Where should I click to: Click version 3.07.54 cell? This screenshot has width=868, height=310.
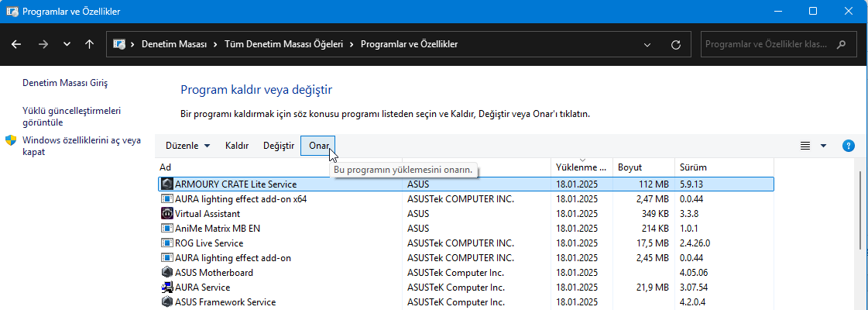695,288
